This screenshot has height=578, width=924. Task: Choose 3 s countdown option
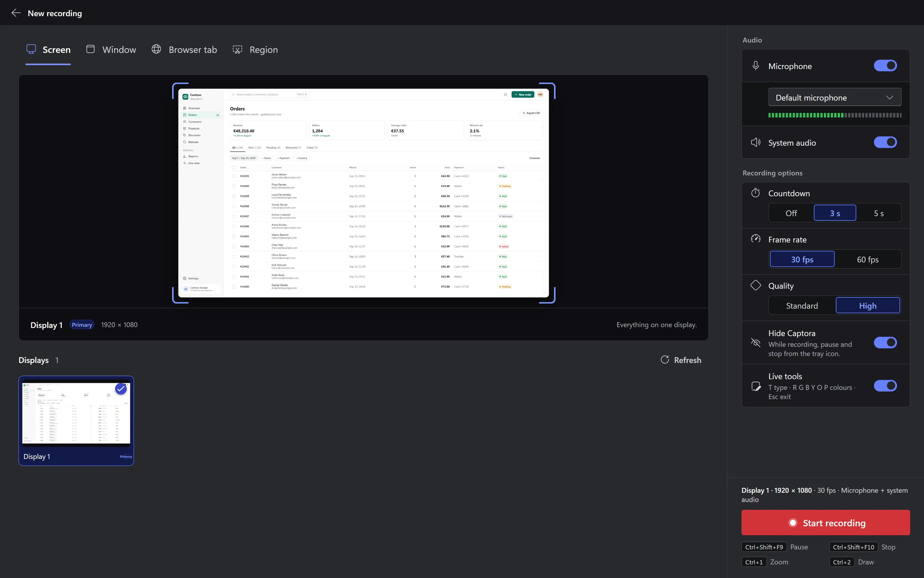click(x=835, y=213)
